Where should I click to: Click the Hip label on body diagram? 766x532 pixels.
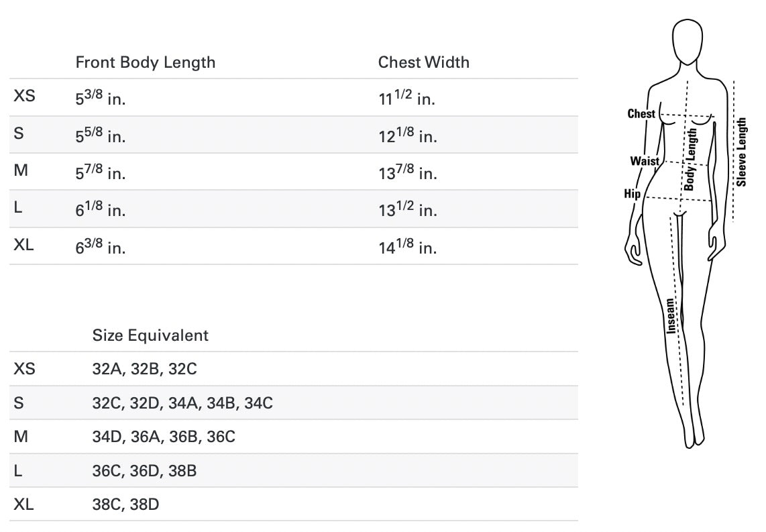tap(632, 194)
